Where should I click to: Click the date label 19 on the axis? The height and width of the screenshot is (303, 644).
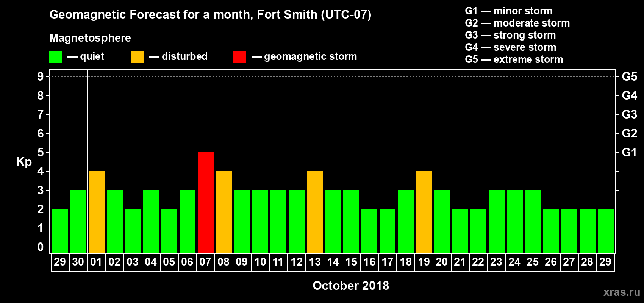click(424, 262)
